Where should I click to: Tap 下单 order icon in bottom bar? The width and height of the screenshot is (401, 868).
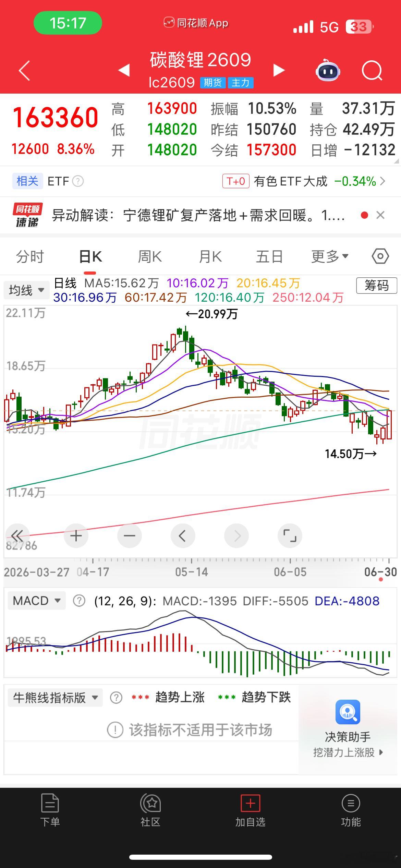click(50, 803)
